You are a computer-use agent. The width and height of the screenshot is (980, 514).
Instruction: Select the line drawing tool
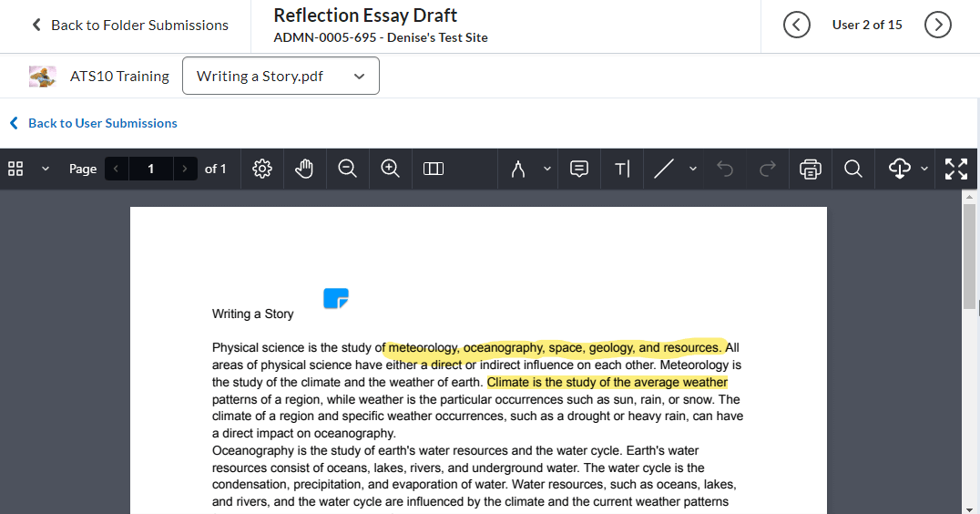click(664, 169)
